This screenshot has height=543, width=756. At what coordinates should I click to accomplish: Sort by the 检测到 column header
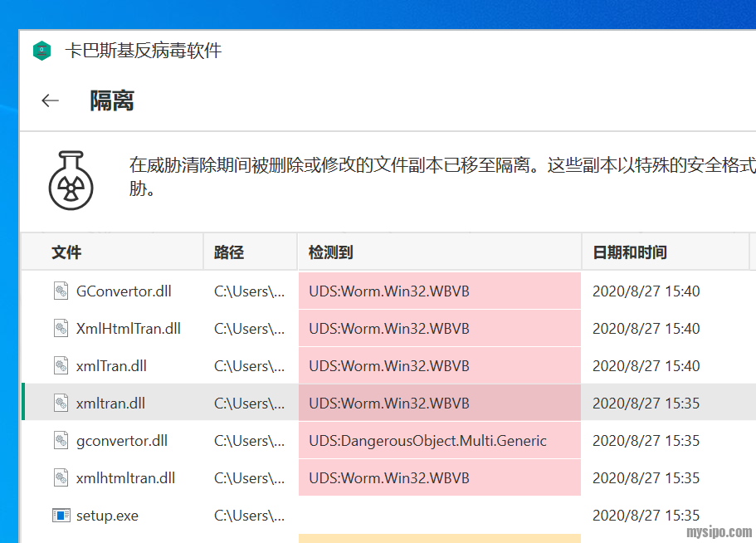point(331,252)
